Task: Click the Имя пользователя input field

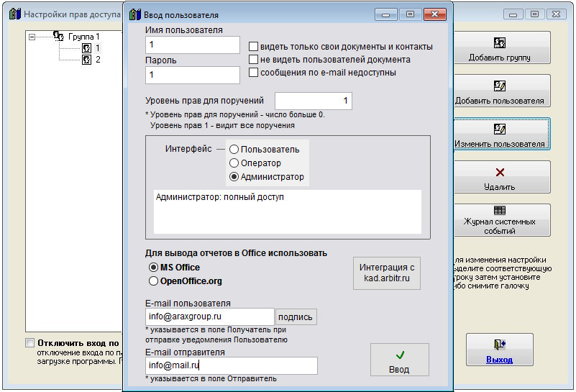Action: click(193, 45)
